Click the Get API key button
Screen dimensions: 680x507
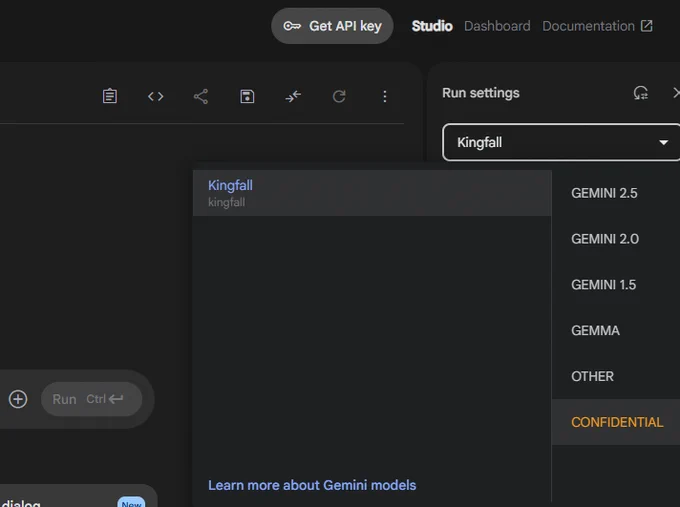pyautogui.click(x=332, y=26)
